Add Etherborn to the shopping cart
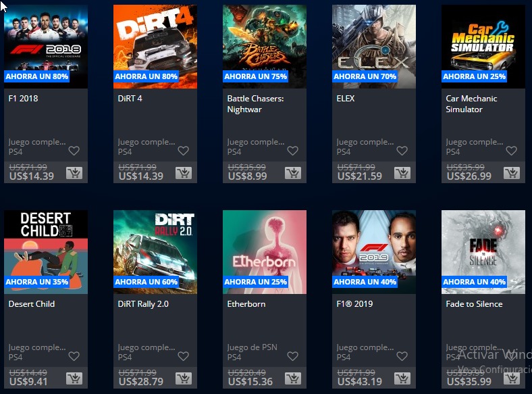 pyautogui.click(x=293, y=378)
